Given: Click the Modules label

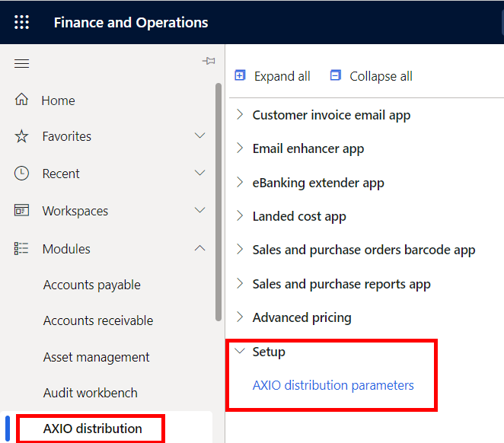Looking at the screenshot, I should [x=66, y=249].
